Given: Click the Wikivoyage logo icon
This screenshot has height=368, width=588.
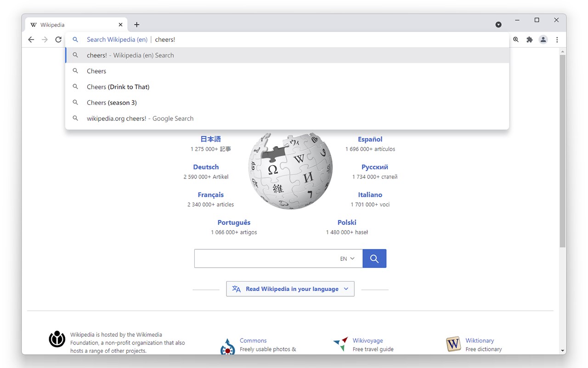Looking at the screenshot, I should point(340,344).
